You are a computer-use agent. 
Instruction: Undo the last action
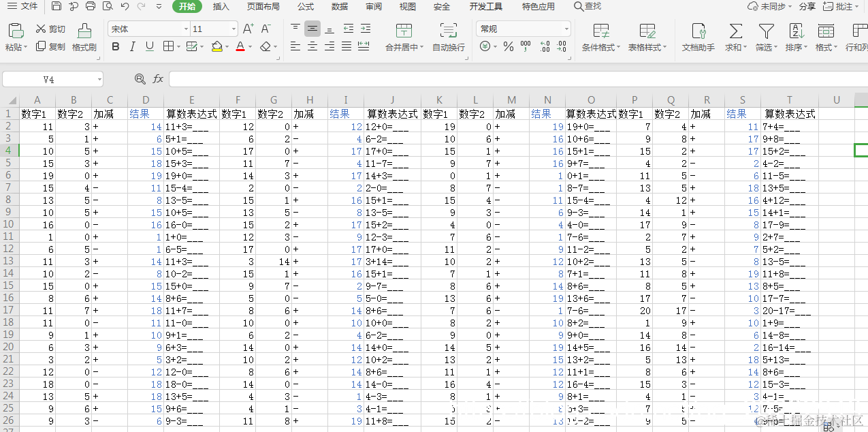click(125, 7)
